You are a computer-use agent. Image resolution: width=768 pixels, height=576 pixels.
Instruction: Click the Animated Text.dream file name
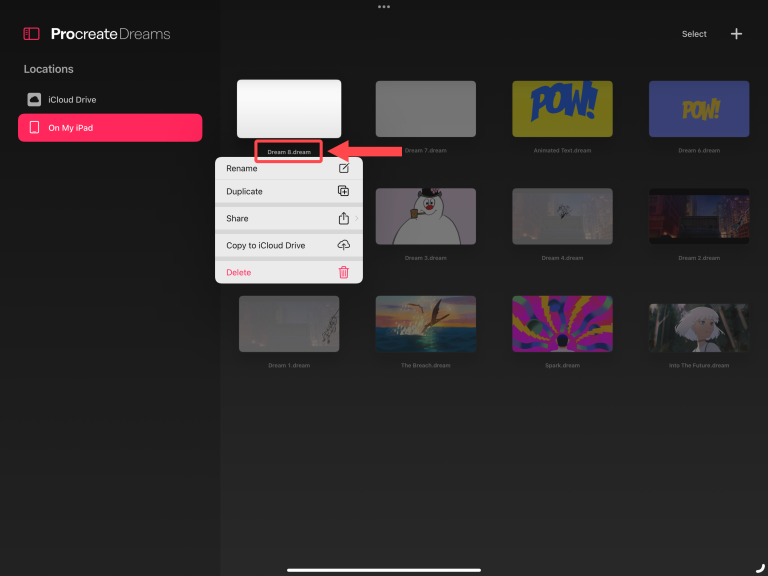562,150
